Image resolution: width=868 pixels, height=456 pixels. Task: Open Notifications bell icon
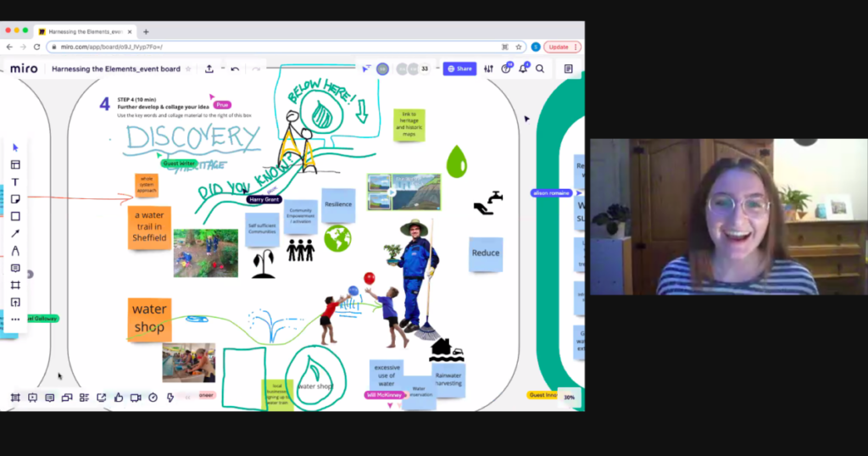pyautogui.click(x=523, y=69)
